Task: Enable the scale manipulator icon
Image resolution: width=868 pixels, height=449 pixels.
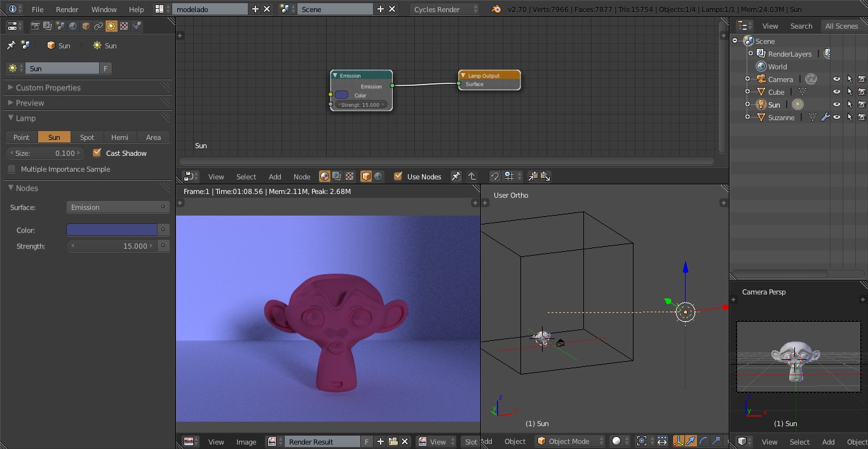Action: (716, 441)
